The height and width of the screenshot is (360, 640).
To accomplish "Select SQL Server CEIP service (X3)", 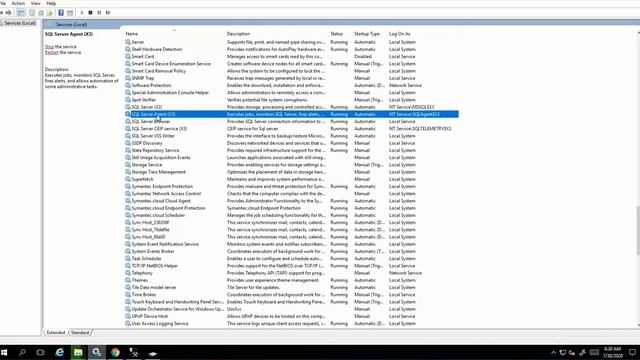I will coord(292,129).
